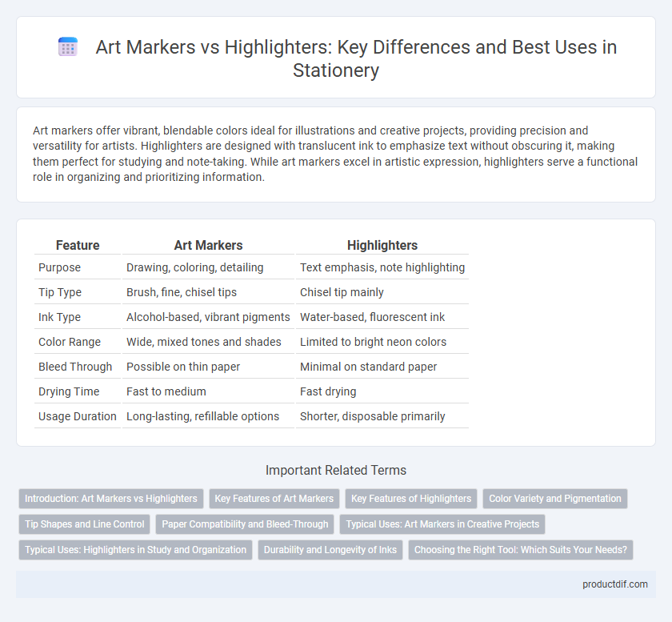The height and width of the screenshot is (622, 672).
Task: Click the 'Fast to medium' cell
Action: (x=166, y=392)
